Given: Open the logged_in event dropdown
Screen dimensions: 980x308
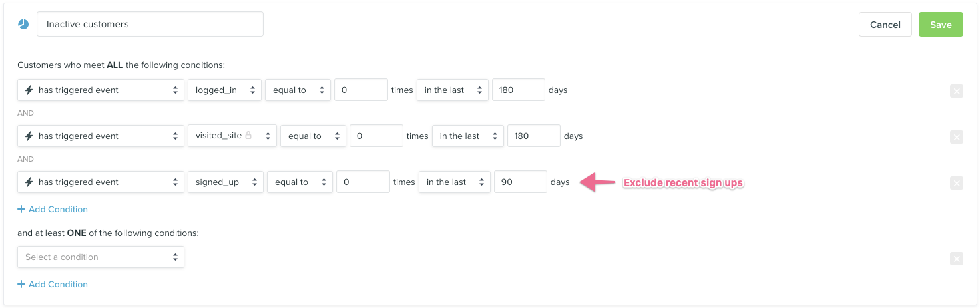Looking at the screenshot, I should [x=224, y=90].
